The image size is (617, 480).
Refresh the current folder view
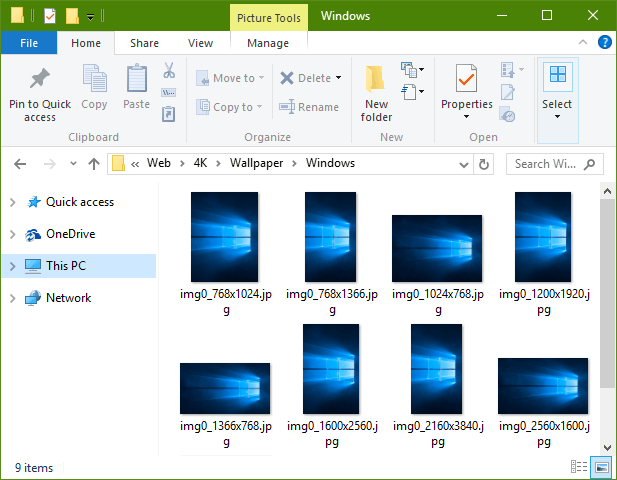coord(484,164)
